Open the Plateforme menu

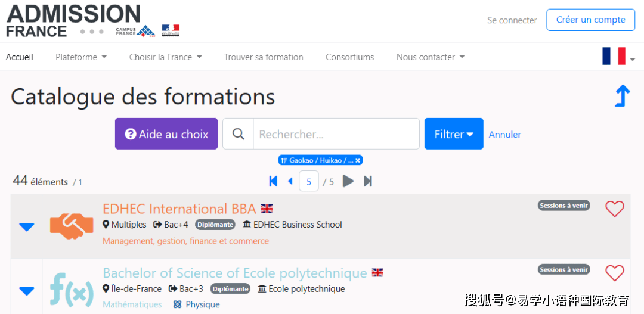tap(80, 57)
